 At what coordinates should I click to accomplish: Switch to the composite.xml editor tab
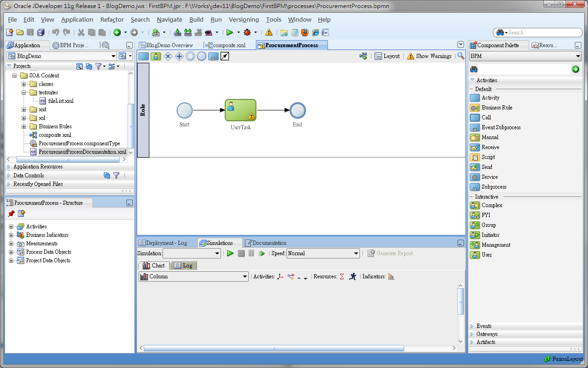click(x=226, y=45)
